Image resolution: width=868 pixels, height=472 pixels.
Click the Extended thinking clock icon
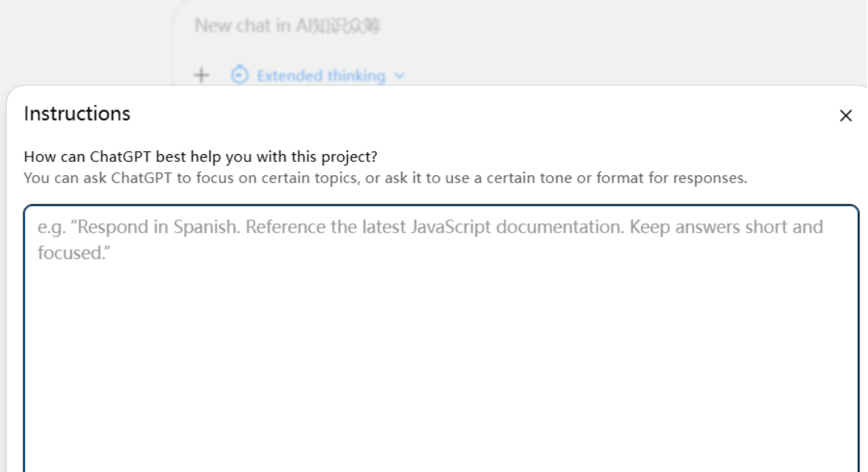pyautogui.click(x=240, y=75)
